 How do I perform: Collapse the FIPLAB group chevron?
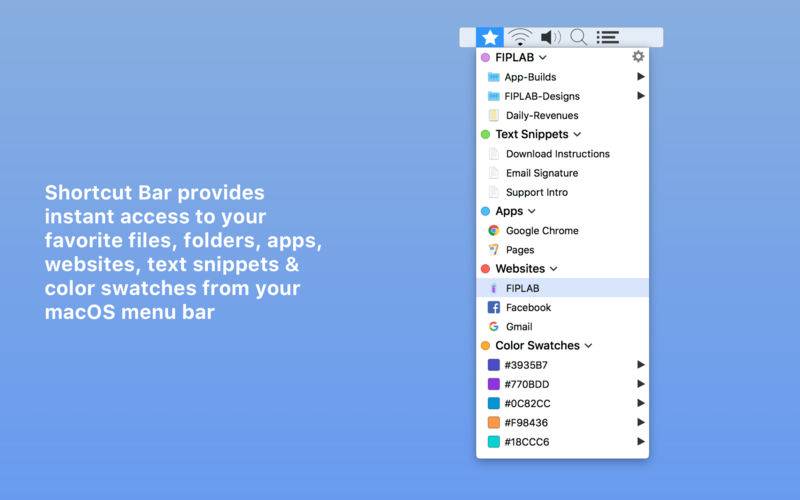pyautogui.click(x=543, y=58)
